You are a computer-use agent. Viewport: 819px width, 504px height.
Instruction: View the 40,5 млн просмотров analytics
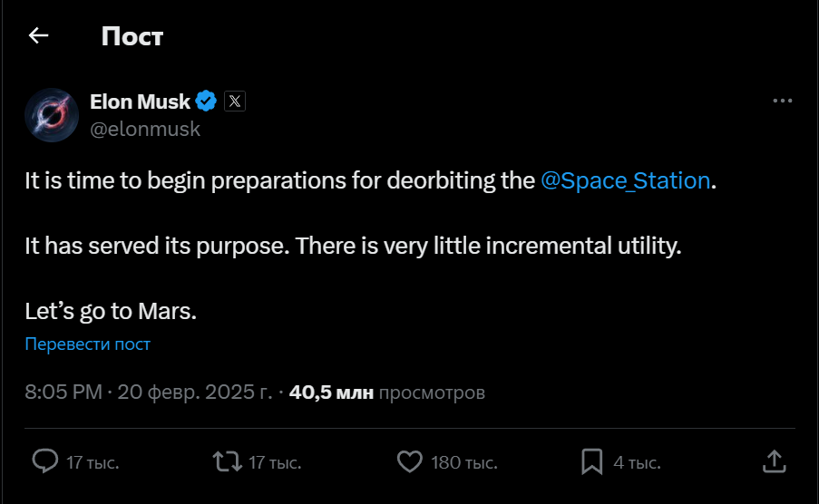387,393
